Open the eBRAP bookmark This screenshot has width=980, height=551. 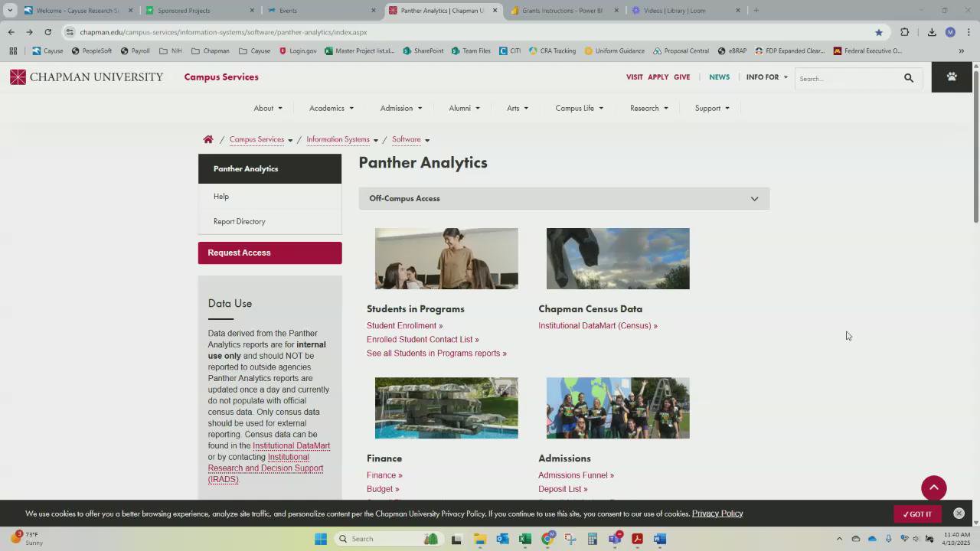(732, 51)
